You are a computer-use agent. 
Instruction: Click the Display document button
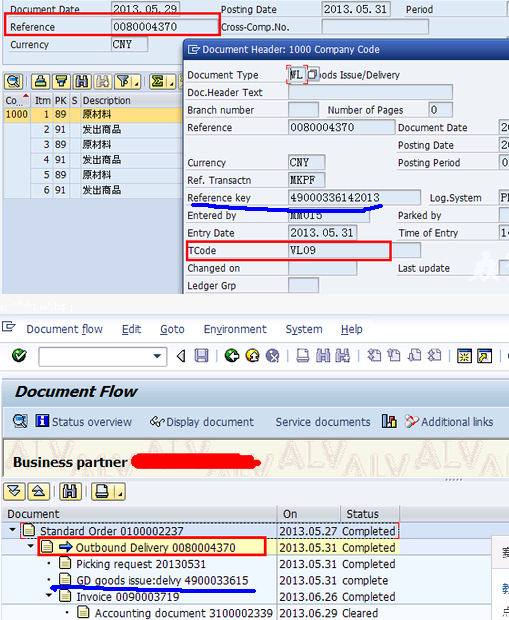tap(202, 422)
